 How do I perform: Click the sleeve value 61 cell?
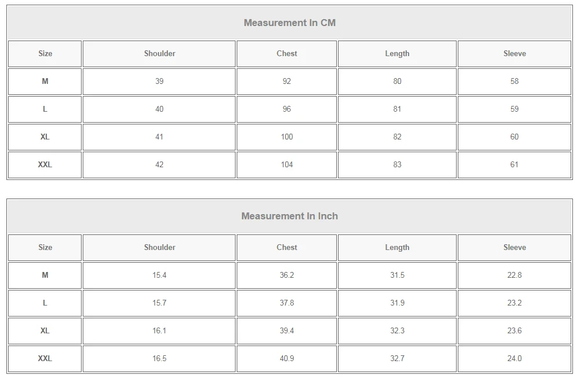click(514, 165)
